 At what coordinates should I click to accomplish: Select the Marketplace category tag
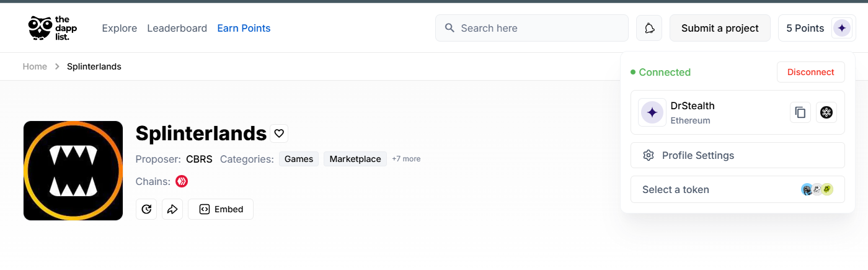(x=355, y=159)
